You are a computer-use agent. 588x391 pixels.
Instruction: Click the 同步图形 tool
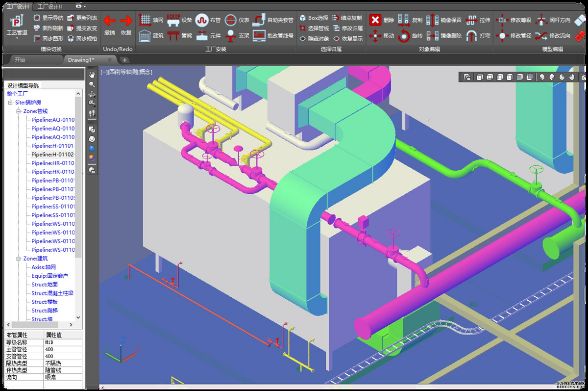click(x=48, y=38)
